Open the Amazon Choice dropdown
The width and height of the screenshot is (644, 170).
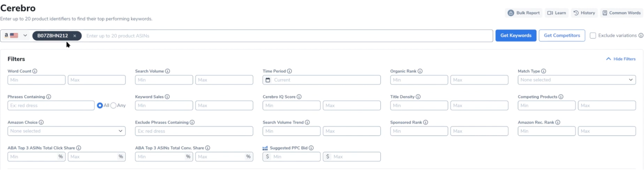click(66, 131)
